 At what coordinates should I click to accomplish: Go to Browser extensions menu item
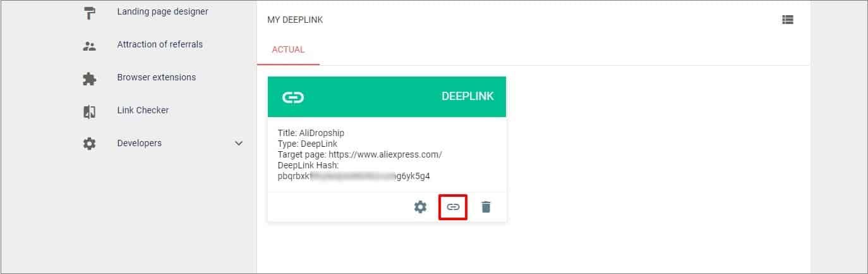[156, 77]
